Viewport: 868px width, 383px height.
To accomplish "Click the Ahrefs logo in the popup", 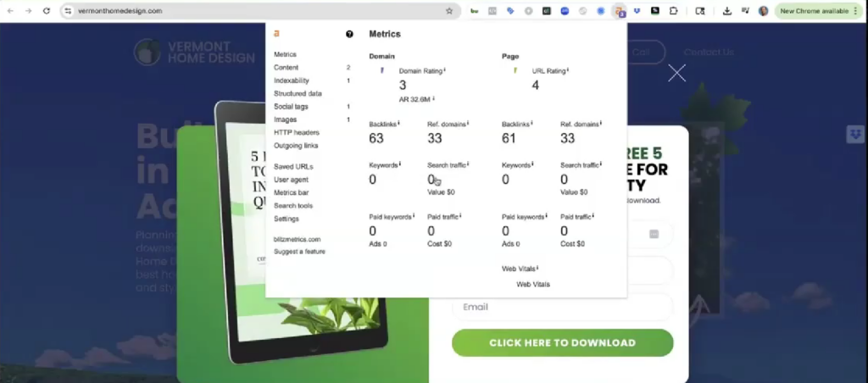I will coord(276,34).
